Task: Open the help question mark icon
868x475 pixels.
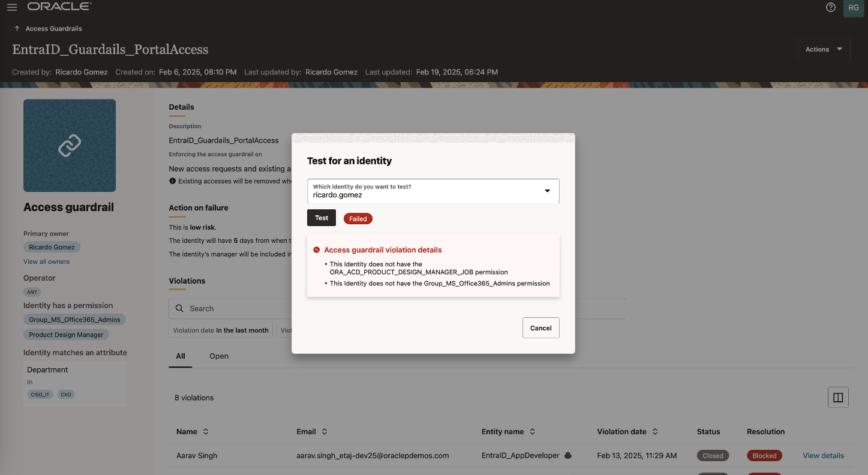Action: point(831,7)
